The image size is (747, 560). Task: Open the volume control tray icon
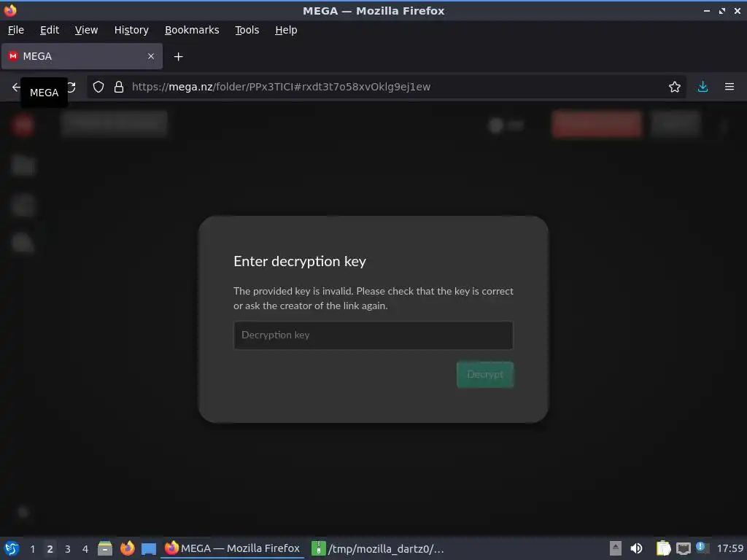click(x=636, y=548)
